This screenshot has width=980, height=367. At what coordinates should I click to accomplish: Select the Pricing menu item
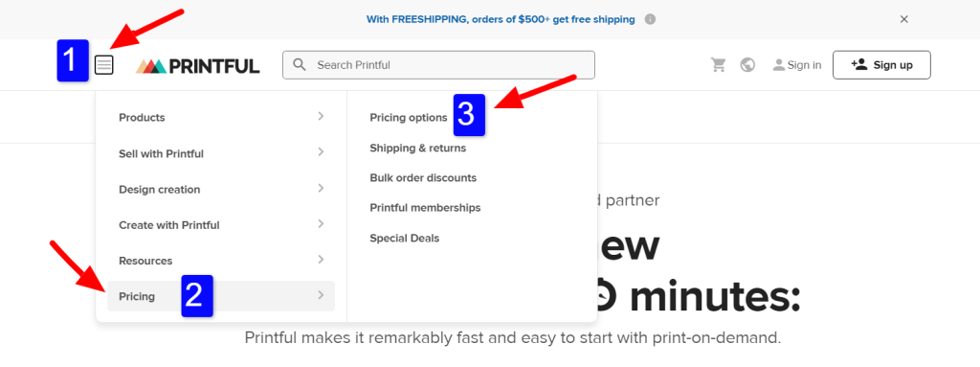pyautogui.click(x=221, y=296)
